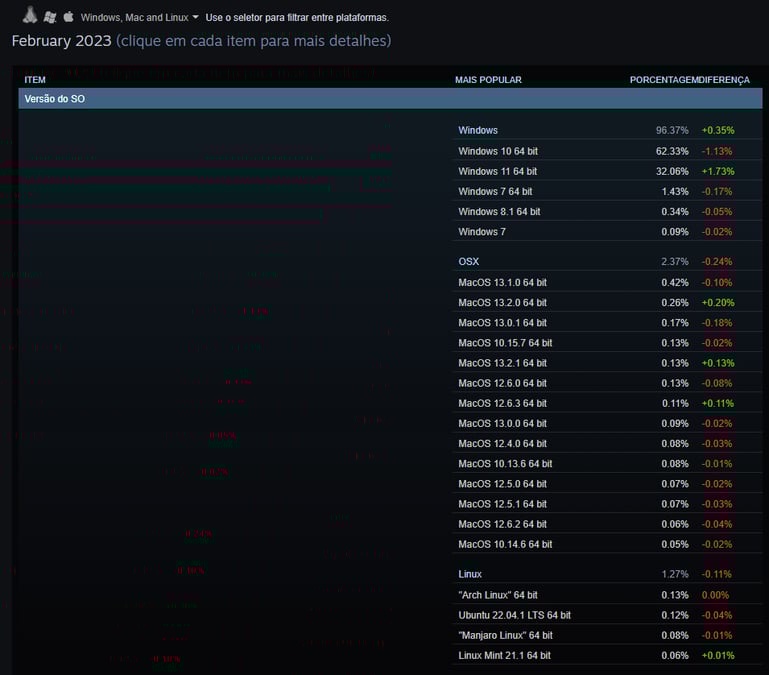Click the 96.37% Windows percentage value
Screen dimensions: 769x675
(672, 130)
